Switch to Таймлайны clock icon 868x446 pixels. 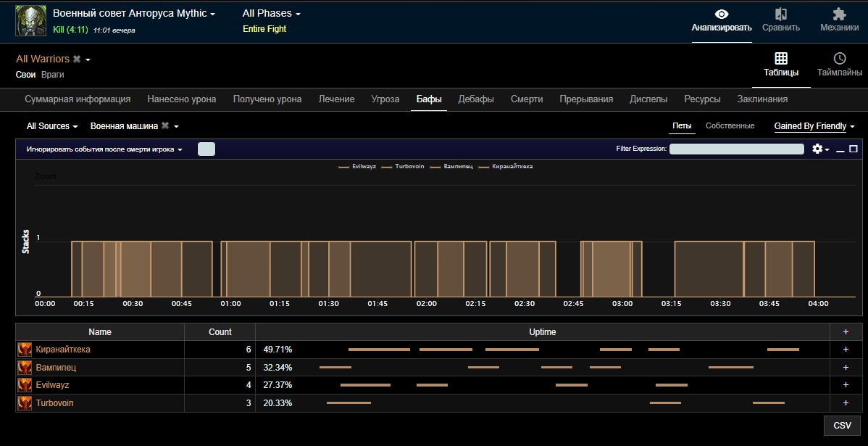click(839, 59)
